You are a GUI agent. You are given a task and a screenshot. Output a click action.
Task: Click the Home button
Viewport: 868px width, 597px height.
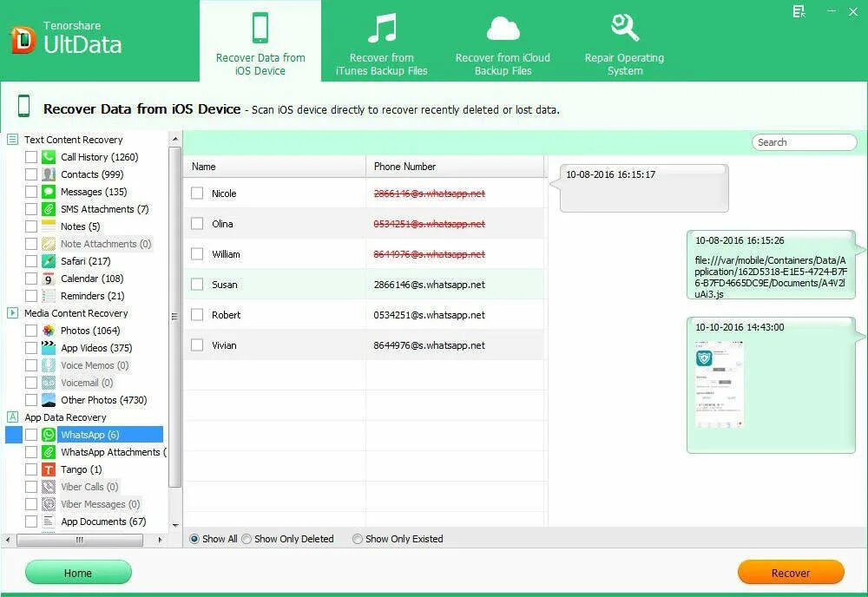pos(78,573)
